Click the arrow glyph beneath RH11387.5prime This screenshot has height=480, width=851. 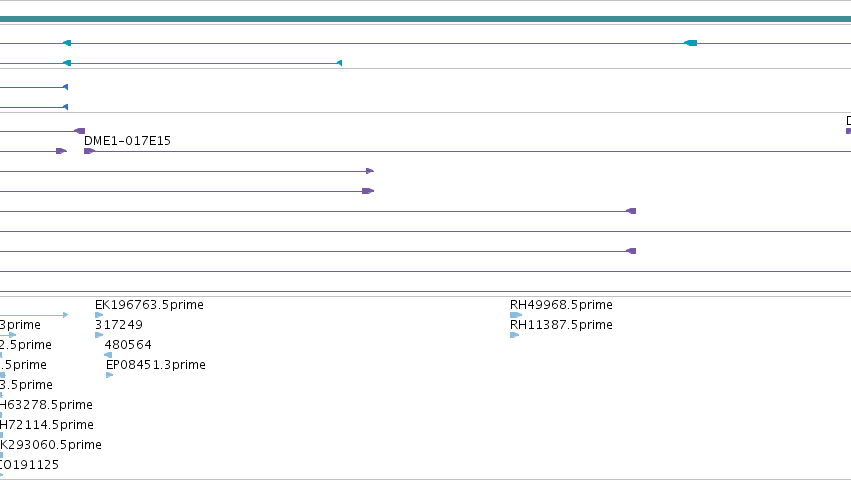515,335
